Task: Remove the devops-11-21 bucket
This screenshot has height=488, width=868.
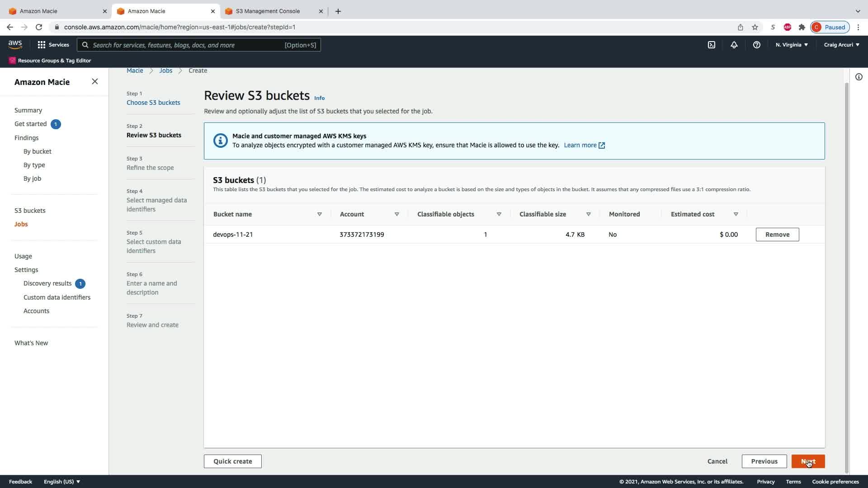Action: [777, 235]
